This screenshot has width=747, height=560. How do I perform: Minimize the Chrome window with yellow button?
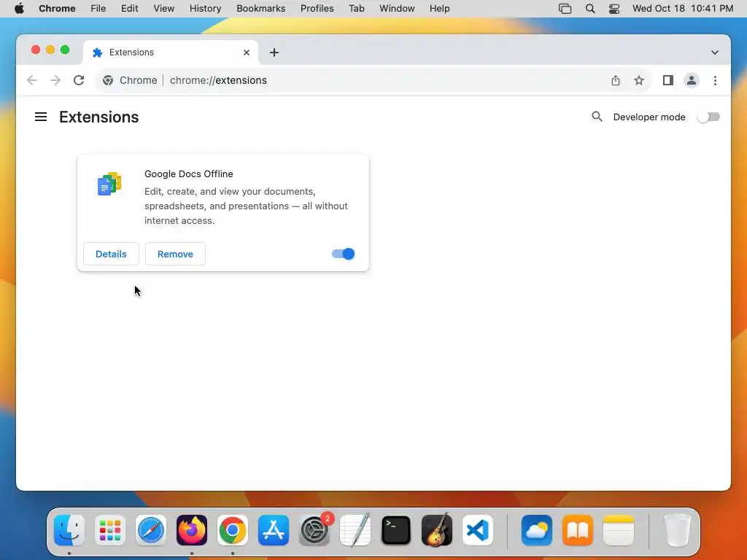(x=50, y=50)
